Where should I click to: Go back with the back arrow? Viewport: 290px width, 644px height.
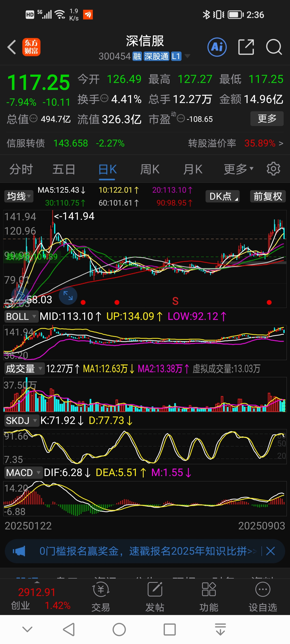tap(12, 47)
